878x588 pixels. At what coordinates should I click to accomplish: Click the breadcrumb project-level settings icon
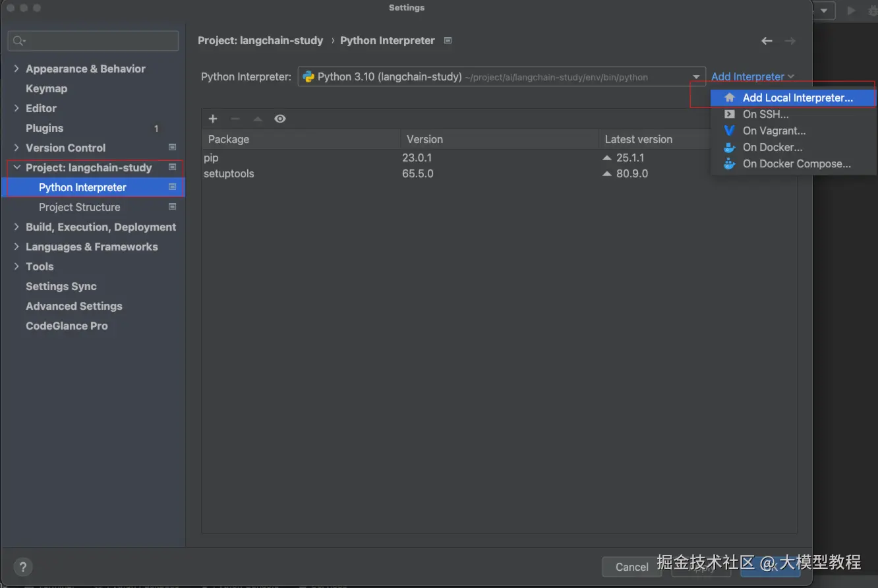(448, 40)
